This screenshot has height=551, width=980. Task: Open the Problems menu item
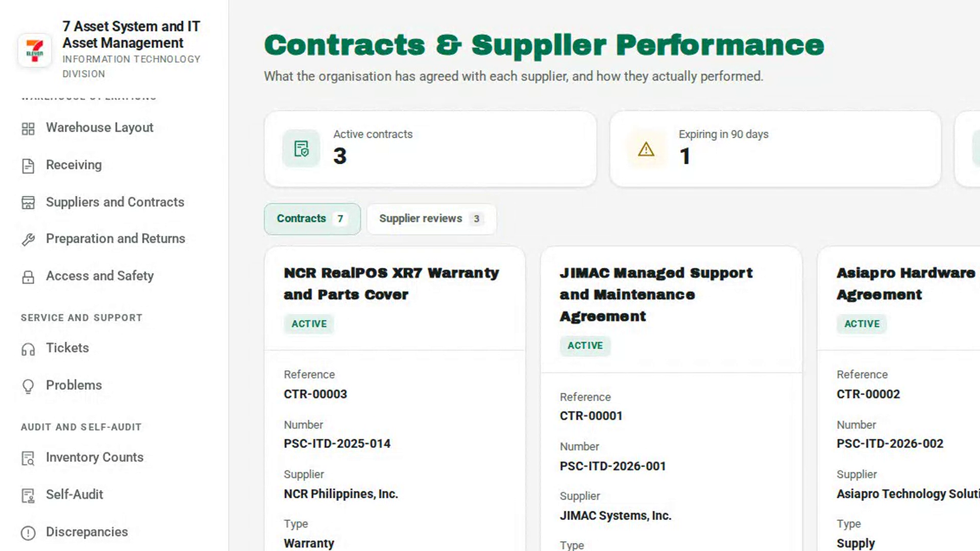pos(74,385)
